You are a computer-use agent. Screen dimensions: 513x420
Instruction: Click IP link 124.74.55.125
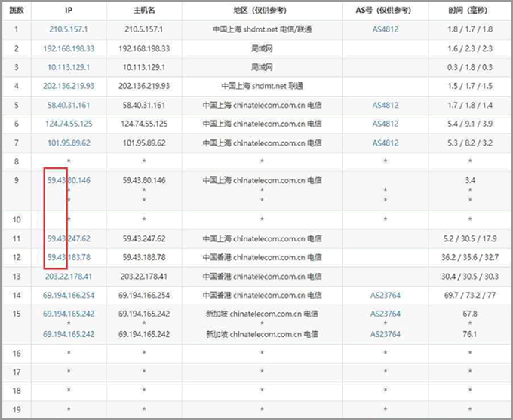[69, 124]
